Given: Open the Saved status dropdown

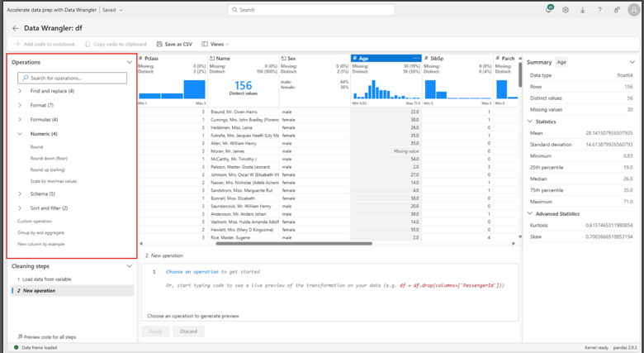Looking at the screenshot, I should click(112, 10).
